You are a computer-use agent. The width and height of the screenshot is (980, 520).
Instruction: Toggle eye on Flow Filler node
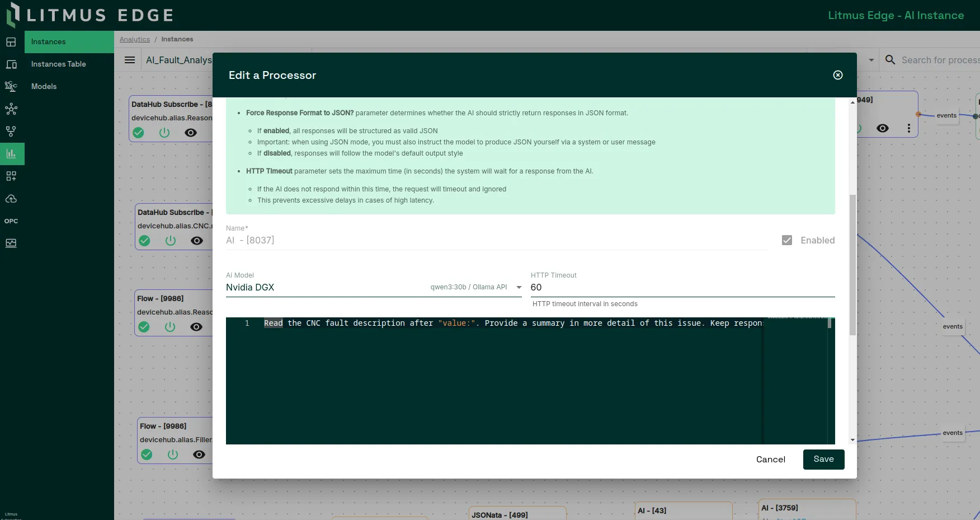[199, 455]
